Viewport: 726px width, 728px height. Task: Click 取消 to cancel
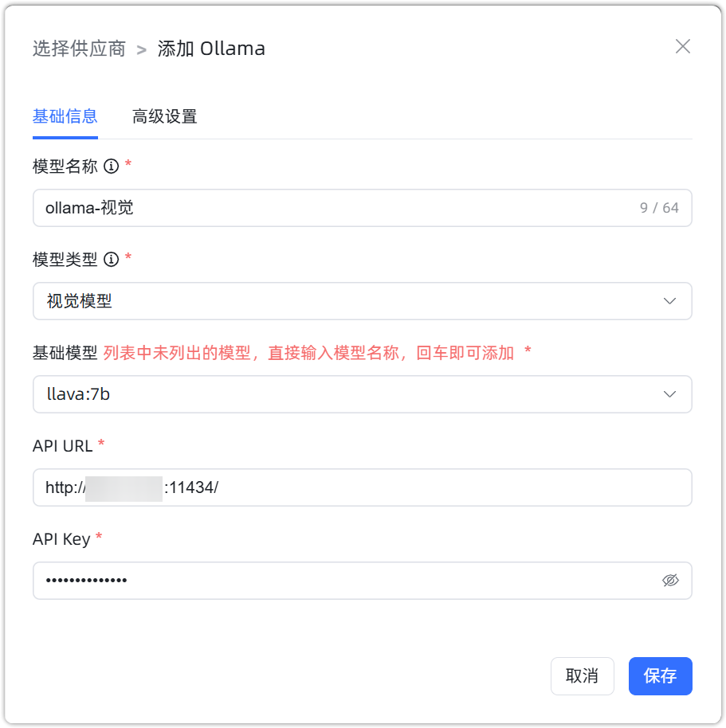point(582,675)
